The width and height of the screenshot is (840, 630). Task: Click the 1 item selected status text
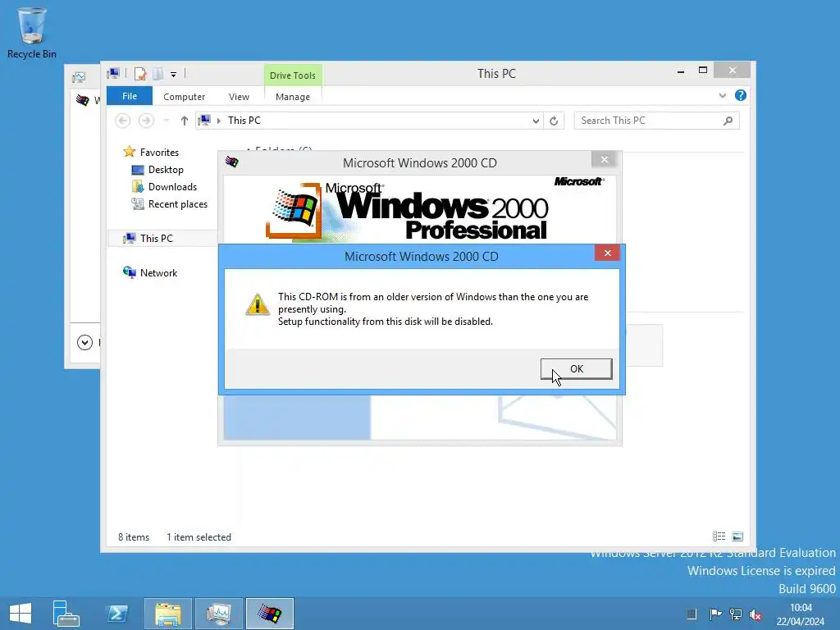(x=199, y=536)
